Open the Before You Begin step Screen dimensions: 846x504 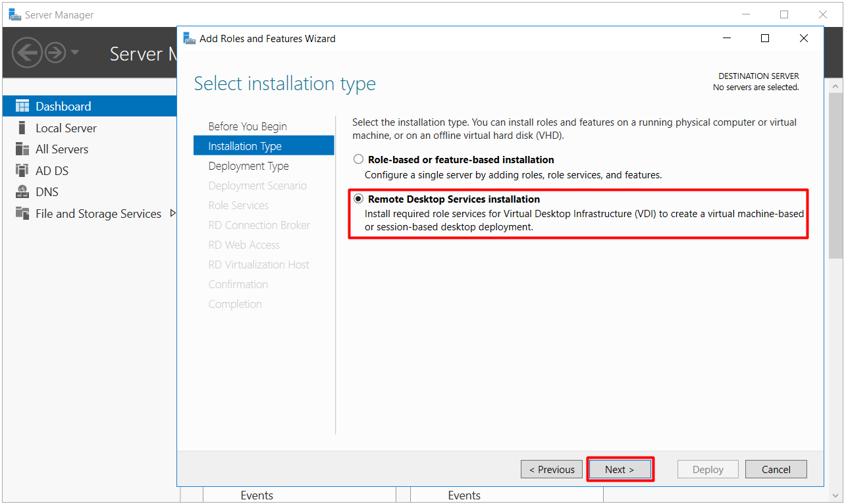coord(248,126)
